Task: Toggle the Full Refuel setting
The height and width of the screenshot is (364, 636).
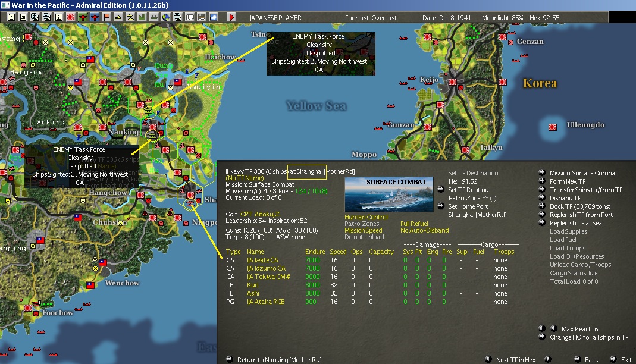Action: 413,224
